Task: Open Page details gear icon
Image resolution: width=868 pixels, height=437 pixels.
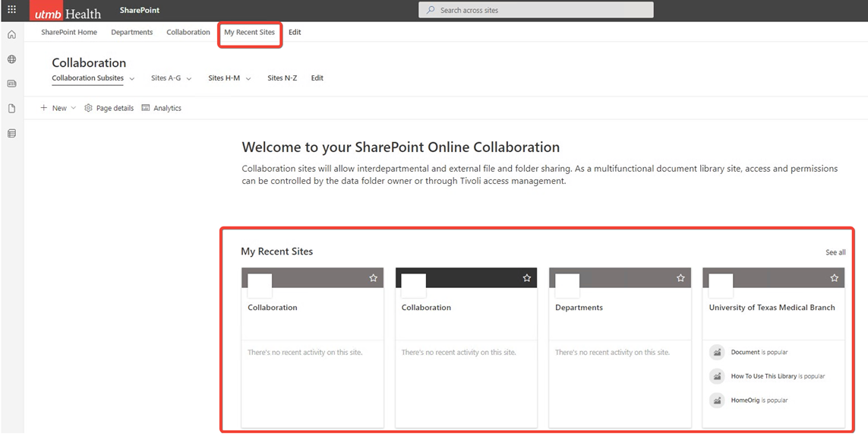Action: (89, 109)
